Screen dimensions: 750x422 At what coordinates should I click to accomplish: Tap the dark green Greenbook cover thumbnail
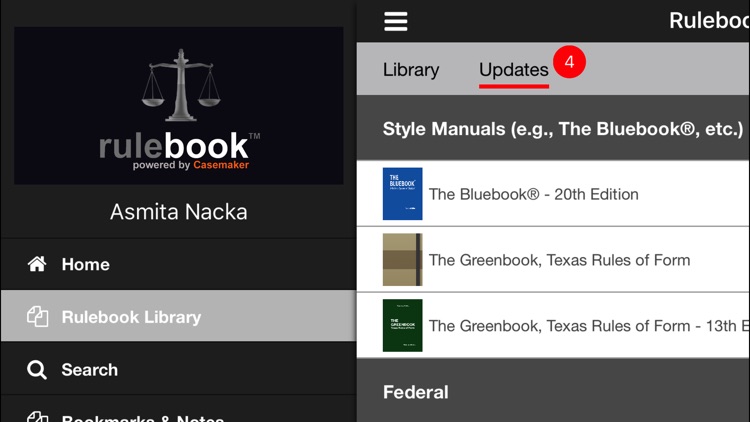click(x=402, y=325)
